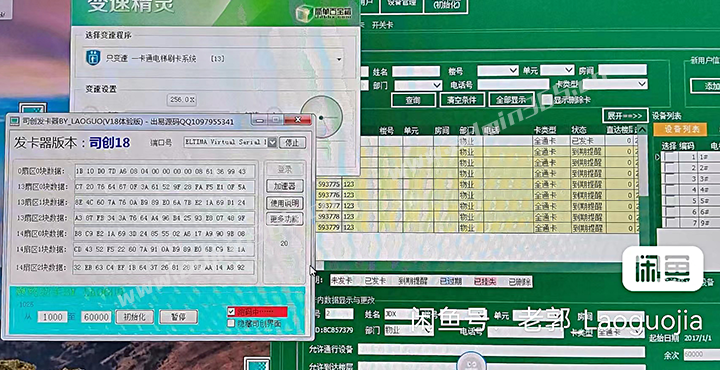Click the 0扇区0块数据 hex data field
The image size is (720, 370).
pyautogui.click(x=164, y=171)
